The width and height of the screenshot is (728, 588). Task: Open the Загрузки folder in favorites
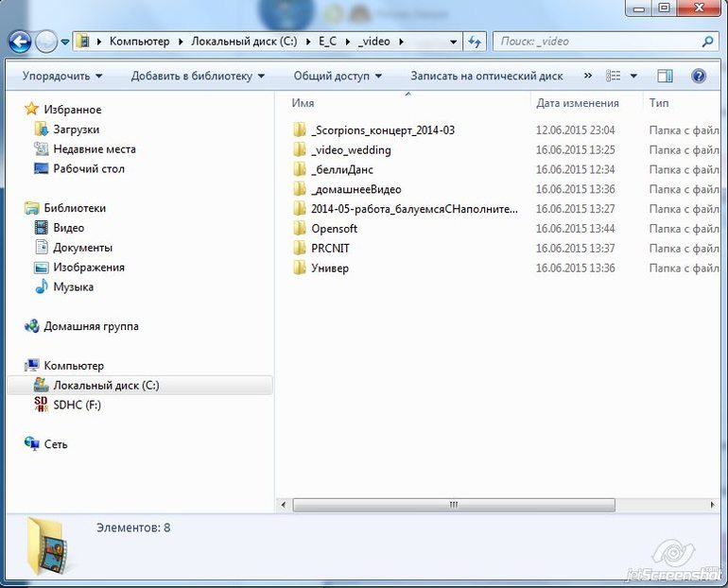76,130
